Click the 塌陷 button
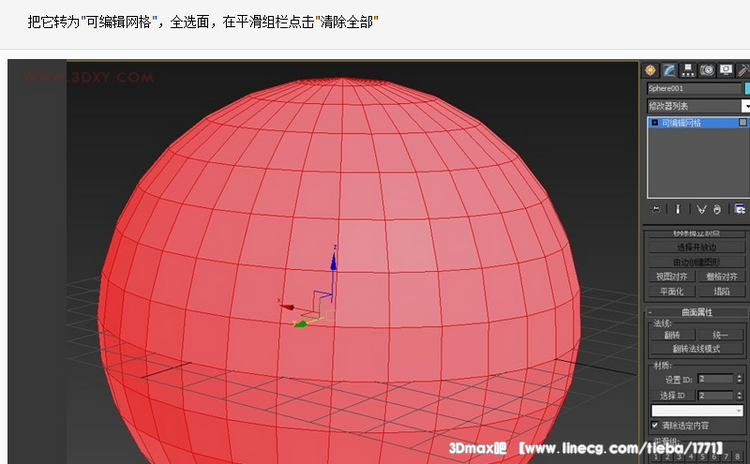 [x=721, y=291]
